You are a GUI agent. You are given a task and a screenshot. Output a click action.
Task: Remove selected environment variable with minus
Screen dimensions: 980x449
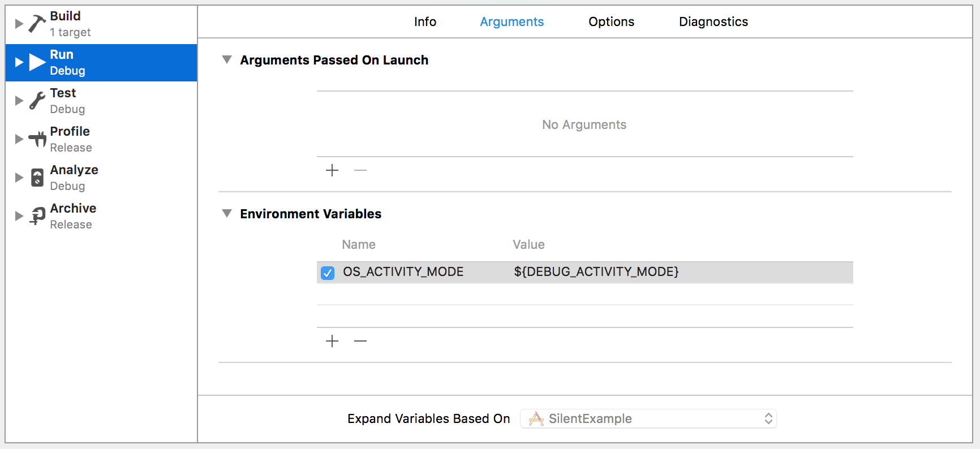tap(360, 341)
